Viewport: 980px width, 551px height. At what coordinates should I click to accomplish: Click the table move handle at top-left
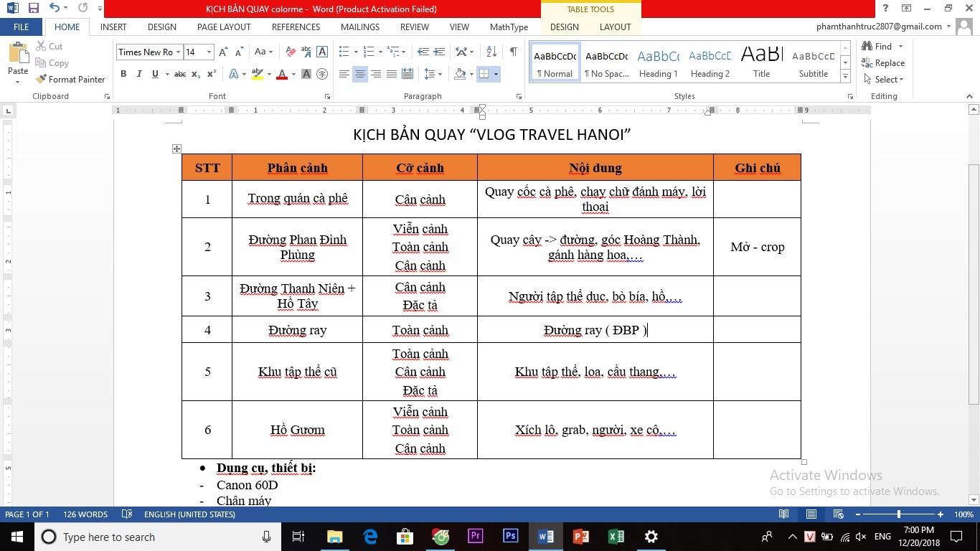pyautogui.click(x=176, y=149)
